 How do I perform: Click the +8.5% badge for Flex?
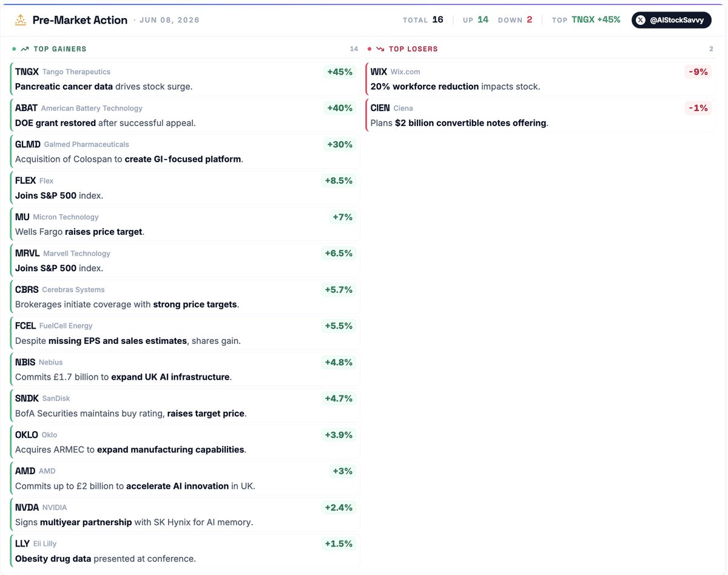tap(339, 181)
